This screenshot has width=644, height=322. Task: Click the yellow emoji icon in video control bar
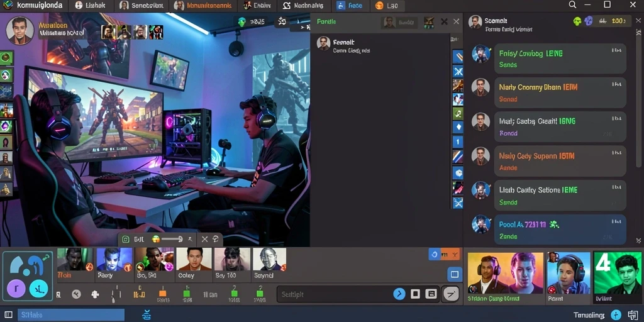click(156, 239)
